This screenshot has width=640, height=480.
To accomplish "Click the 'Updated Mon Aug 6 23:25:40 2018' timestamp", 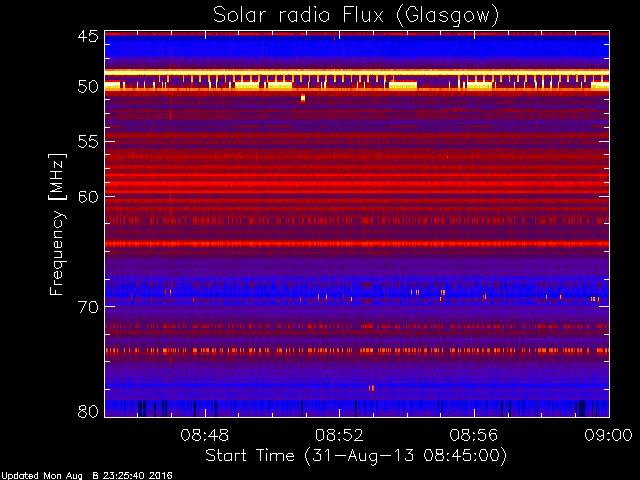I will (87, 476).
